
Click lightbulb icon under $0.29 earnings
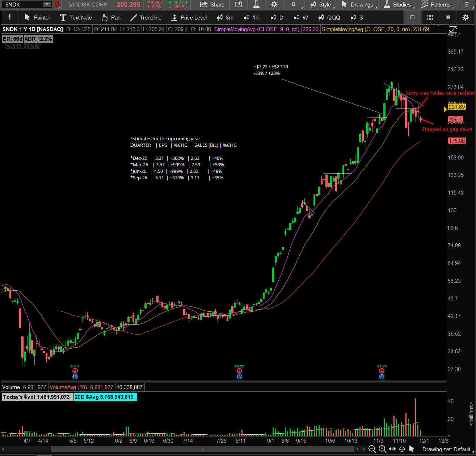(x=239, y=376)
